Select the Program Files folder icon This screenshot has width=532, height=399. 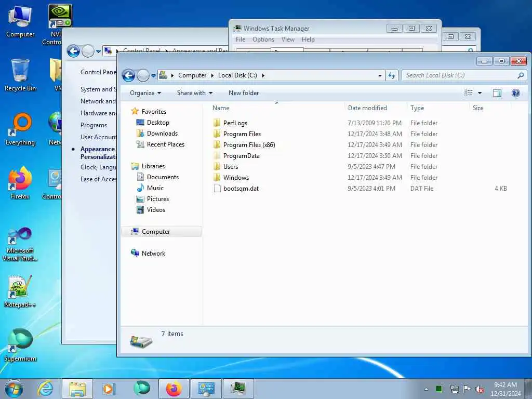point(217,134)
